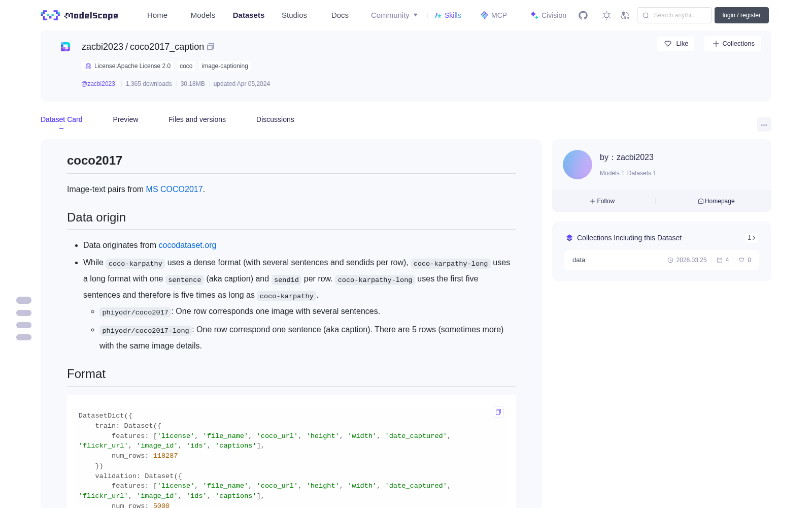Switch to the Preview tab
The height and width of the screenshot is (508, 812).
(125, 119)
